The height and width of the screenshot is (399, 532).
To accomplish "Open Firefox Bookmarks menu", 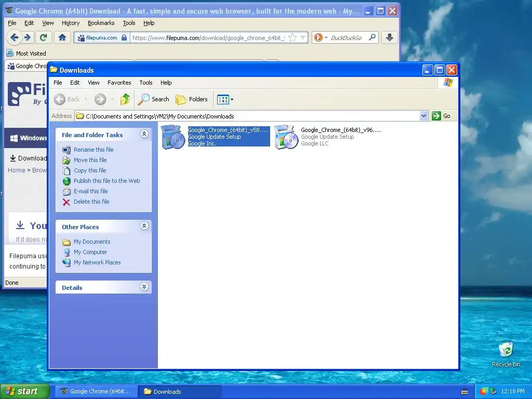I will [101, 23].
